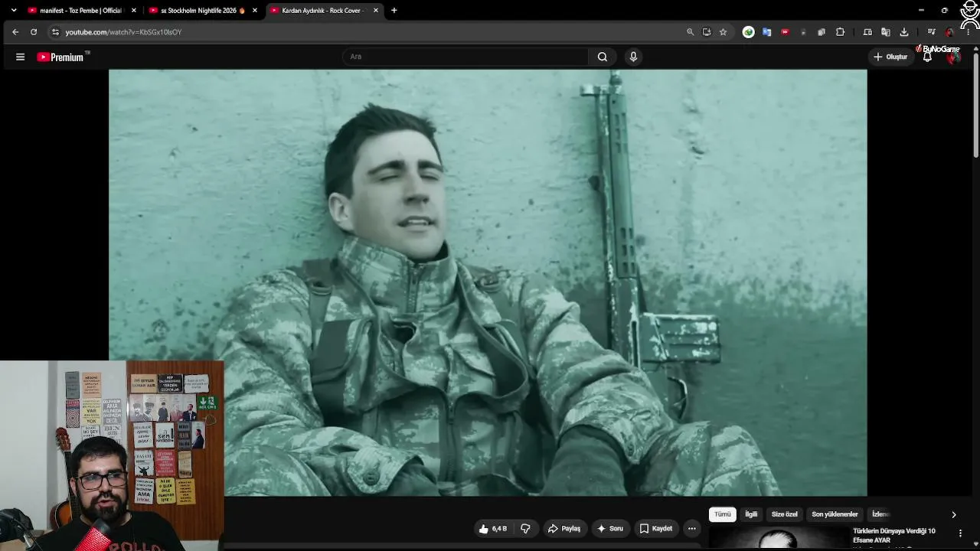The height and width of the screenshot is (551, 980).
Task: Click the 'Kaydet' save button
Action: pyautogui.click(x=656, y=529)
